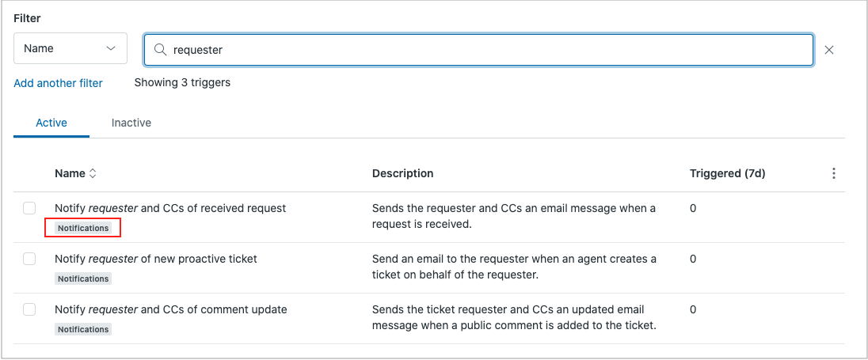Select the Active tab
868x360 pixels.
pos(51,123)
